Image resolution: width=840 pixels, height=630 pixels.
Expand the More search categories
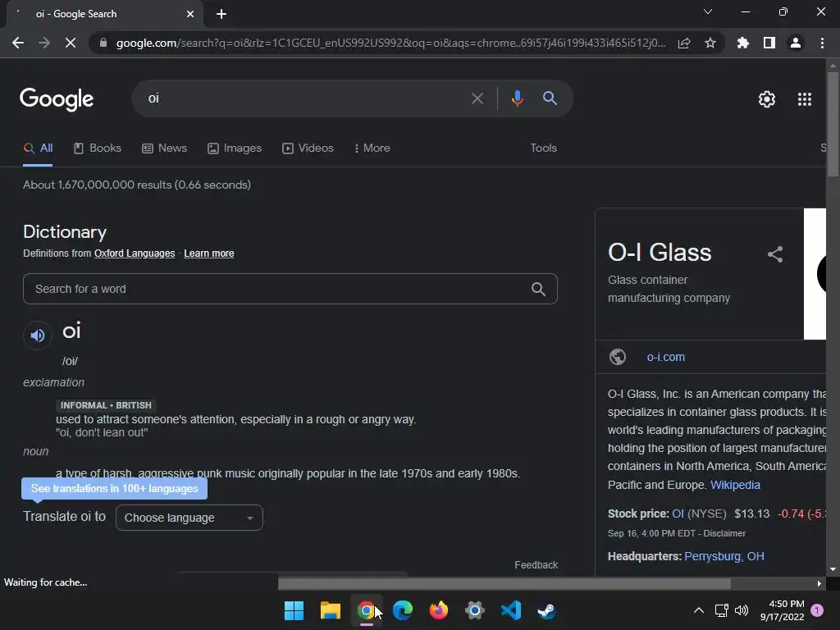tap(372, 148)
